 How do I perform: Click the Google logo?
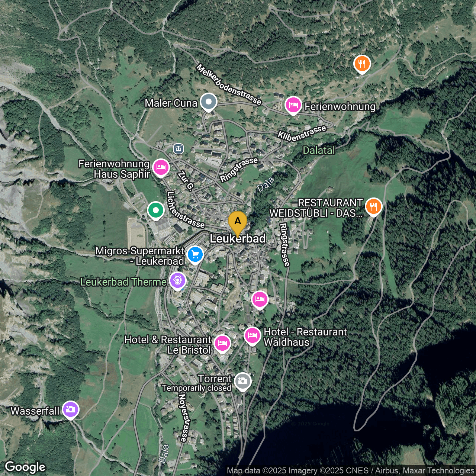(25, 467)
